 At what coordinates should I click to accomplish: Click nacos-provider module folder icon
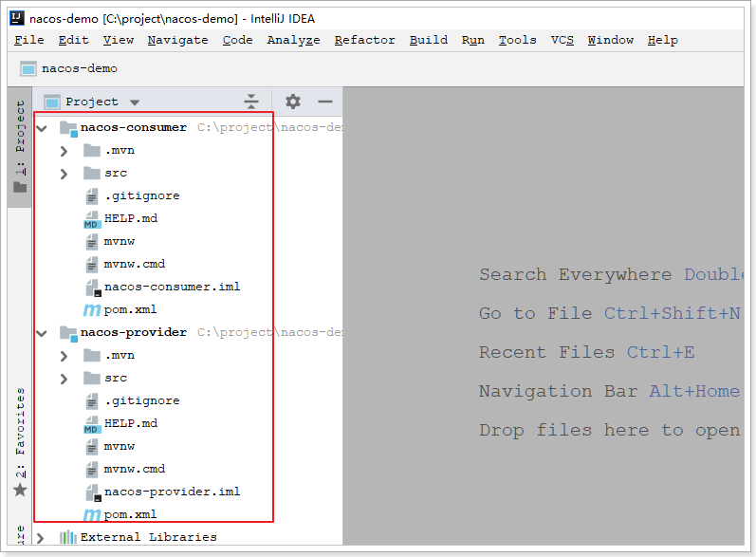pyautogui.click(x=67, y=332)
